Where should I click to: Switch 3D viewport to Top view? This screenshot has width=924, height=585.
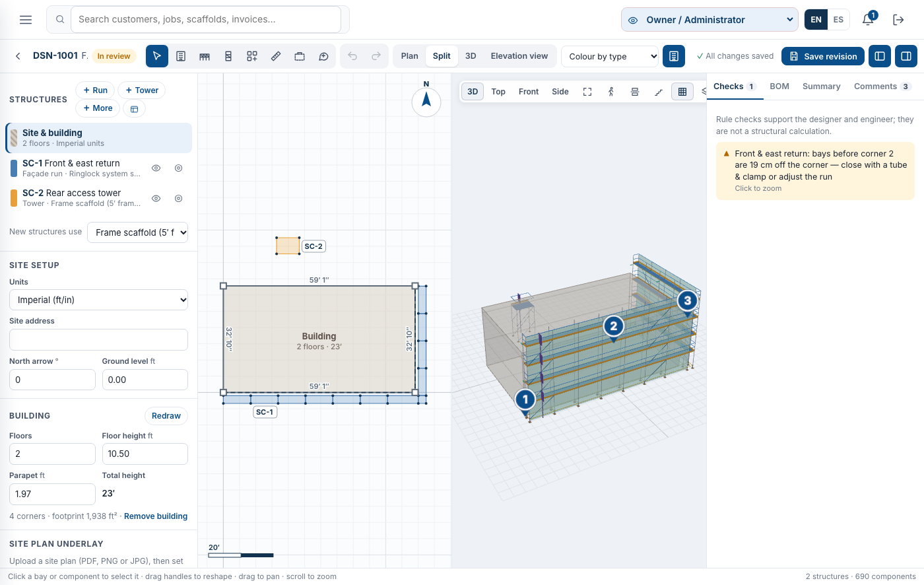(x=498, y=92)
